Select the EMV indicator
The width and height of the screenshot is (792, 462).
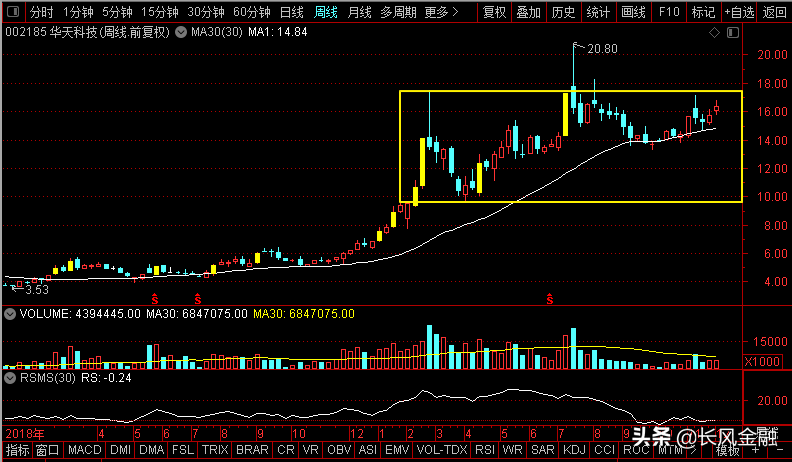[x=397, y=450]
